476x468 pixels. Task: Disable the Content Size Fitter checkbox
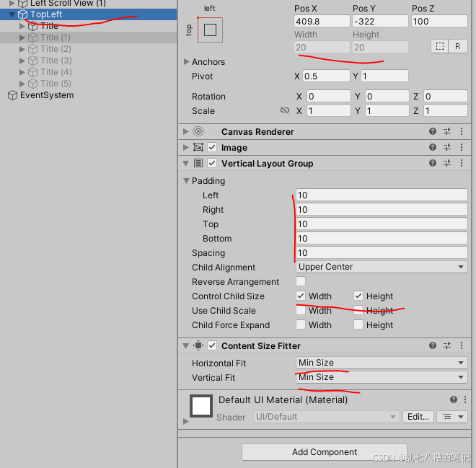pyautogui.click(x=212, y=345)
